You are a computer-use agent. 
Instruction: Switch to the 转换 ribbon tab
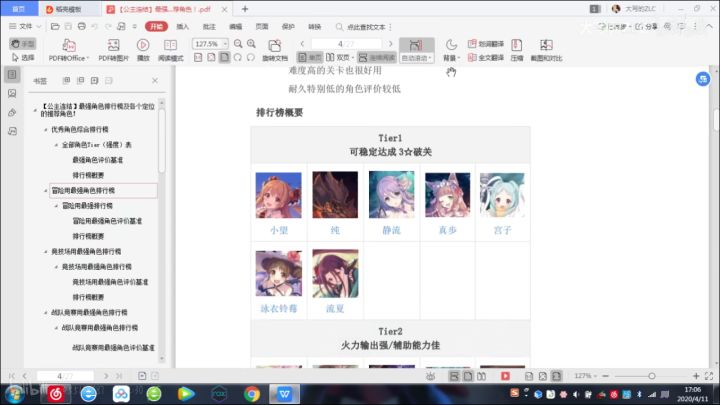(x=315, y=27)
